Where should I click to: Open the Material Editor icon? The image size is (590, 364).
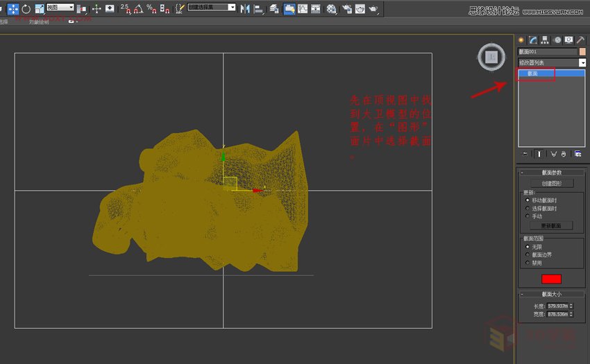[331, 8]
